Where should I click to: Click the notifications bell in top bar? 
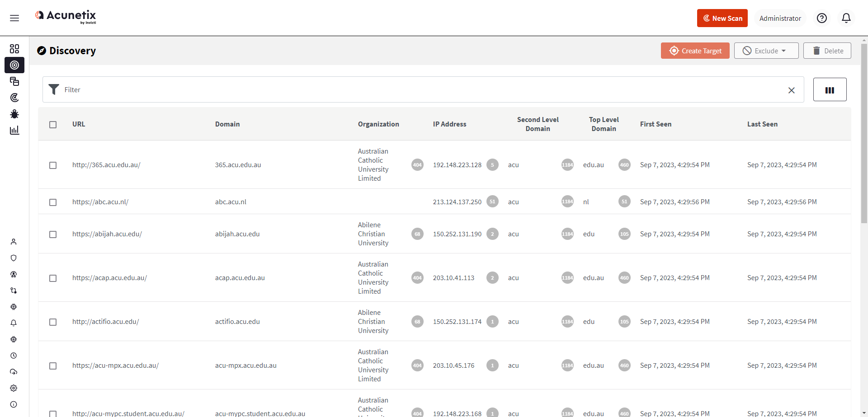pyautogui.click(x=846, y=18)
